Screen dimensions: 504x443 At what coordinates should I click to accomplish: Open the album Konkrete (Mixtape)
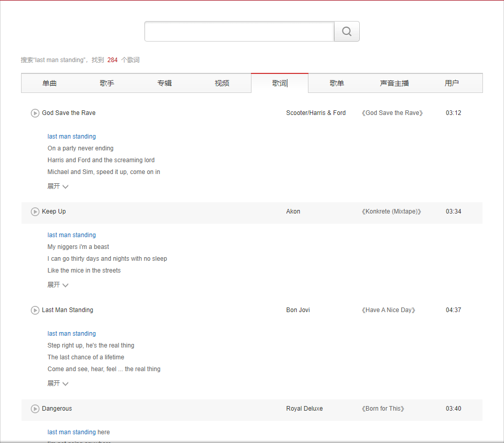(392, 211)
